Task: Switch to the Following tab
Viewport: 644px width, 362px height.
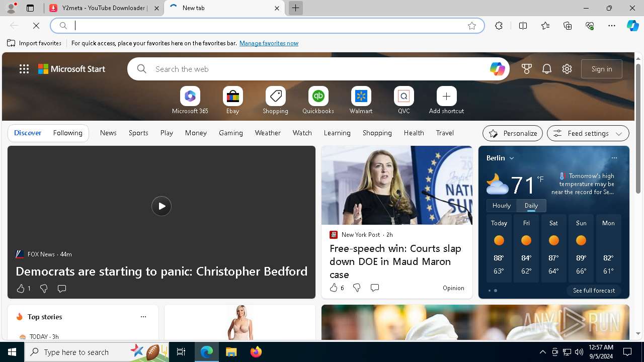Action: click(67, 133)
